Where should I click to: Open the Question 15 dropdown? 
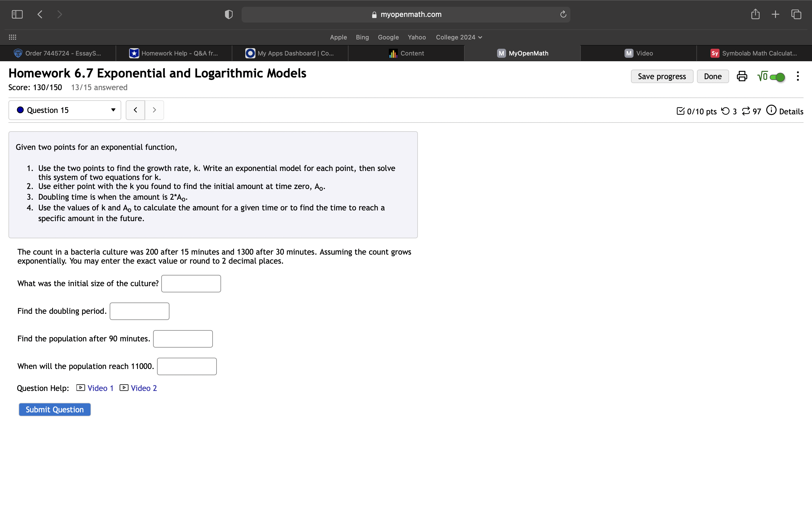(113, 110)
